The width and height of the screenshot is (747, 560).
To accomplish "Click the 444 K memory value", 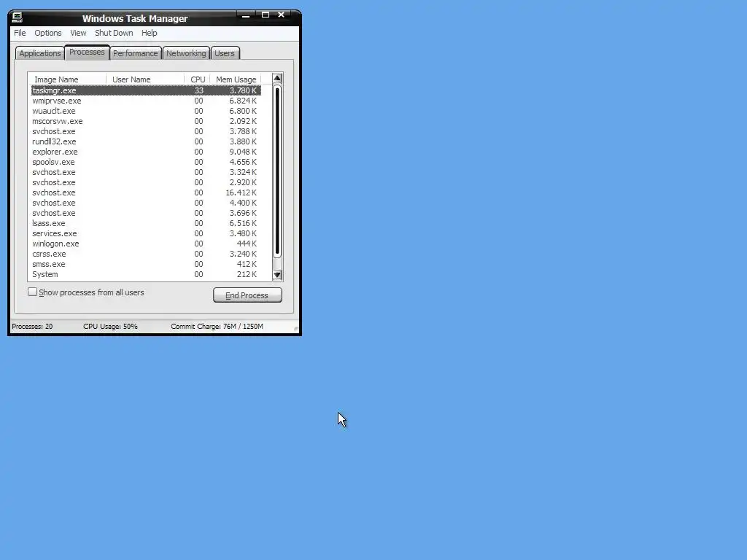I will (x=247, y=244).
